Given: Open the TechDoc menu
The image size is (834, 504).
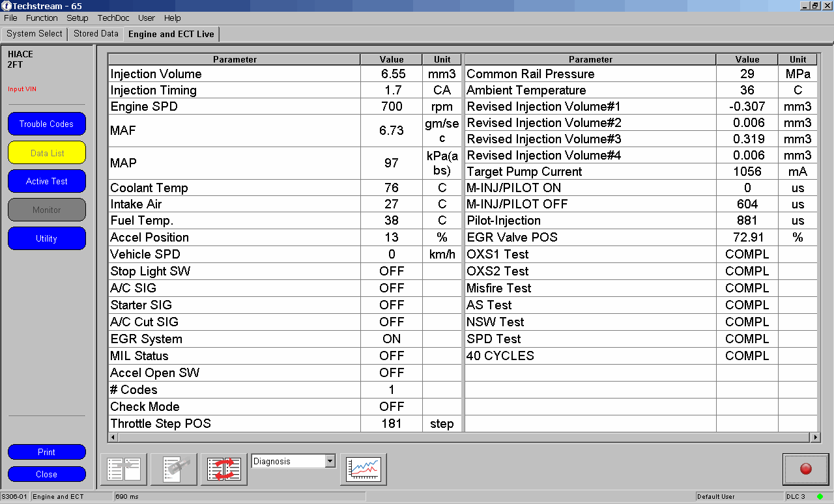Looking at the screenshot, I should [113, 18].
